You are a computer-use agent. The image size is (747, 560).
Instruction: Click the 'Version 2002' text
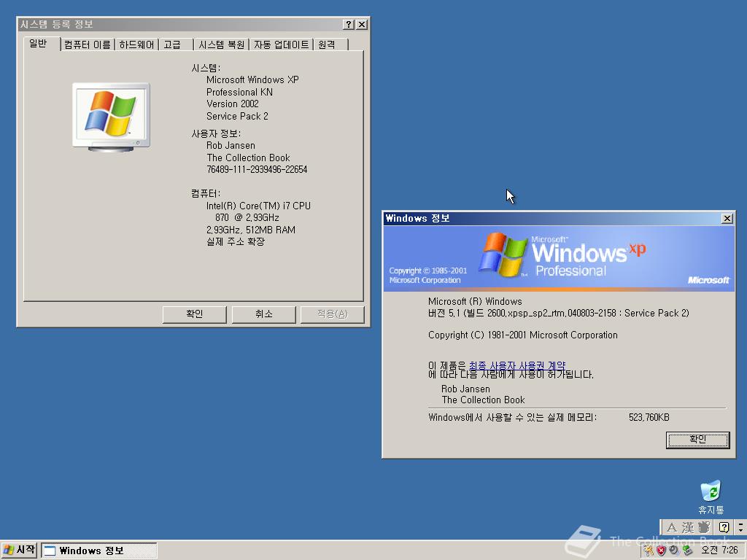tap(233, 104)
